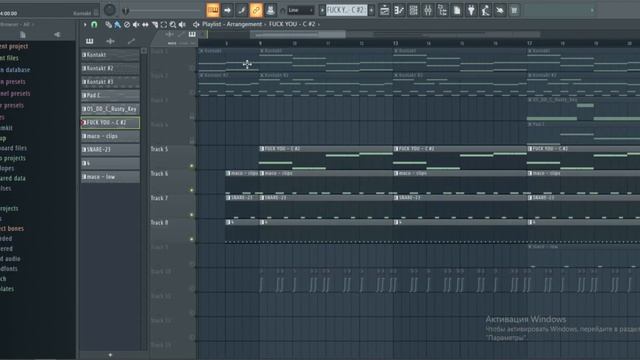Open the Mixer icon

428,10
